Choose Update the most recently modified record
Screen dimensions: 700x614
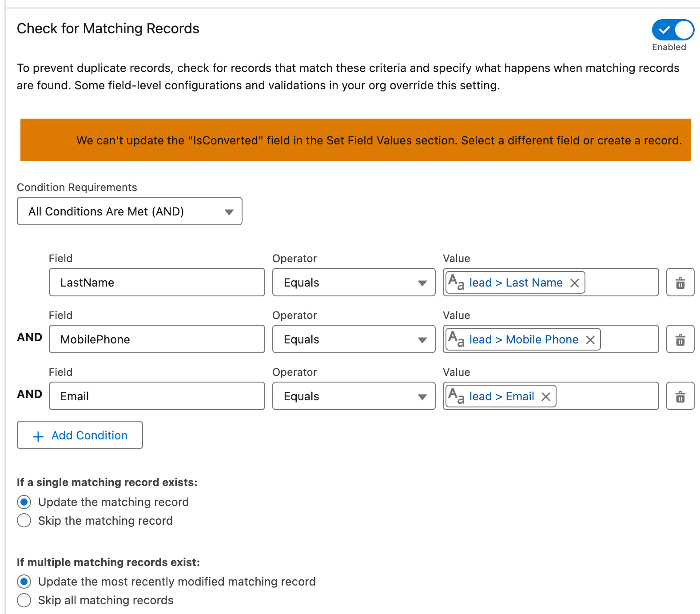[x=24, y=581]
